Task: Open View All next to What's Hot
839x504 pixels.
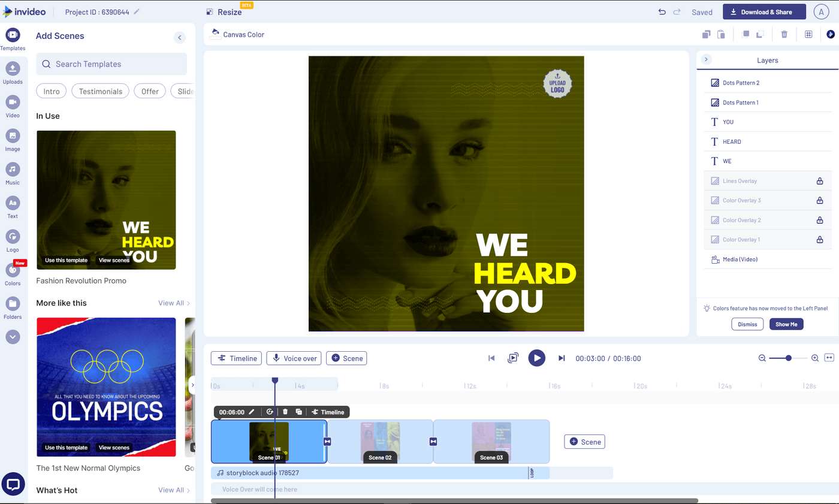Action: tap(170, 490)
